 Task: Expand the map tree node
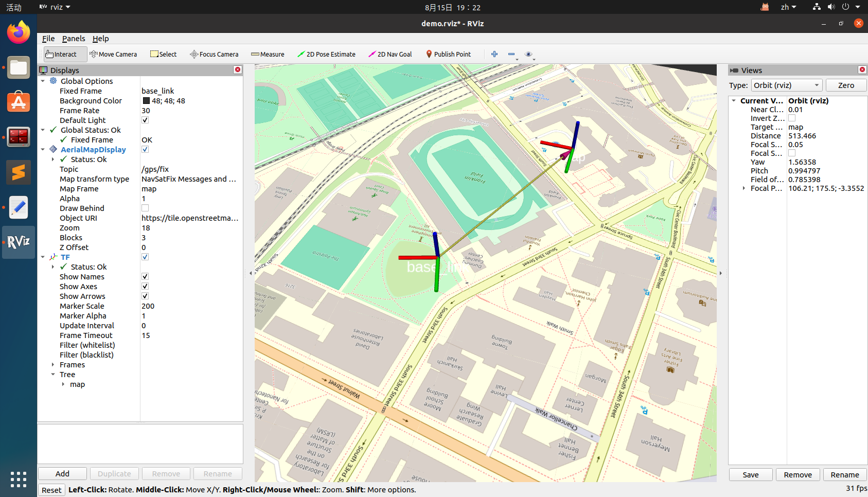63,384
